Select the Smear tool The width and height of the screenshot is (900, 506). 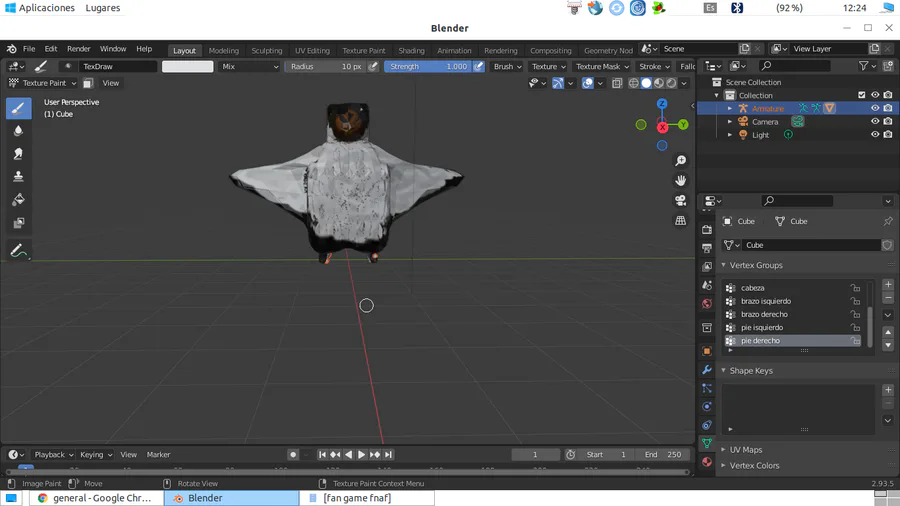pyautogui.click(x=18, y=154)
